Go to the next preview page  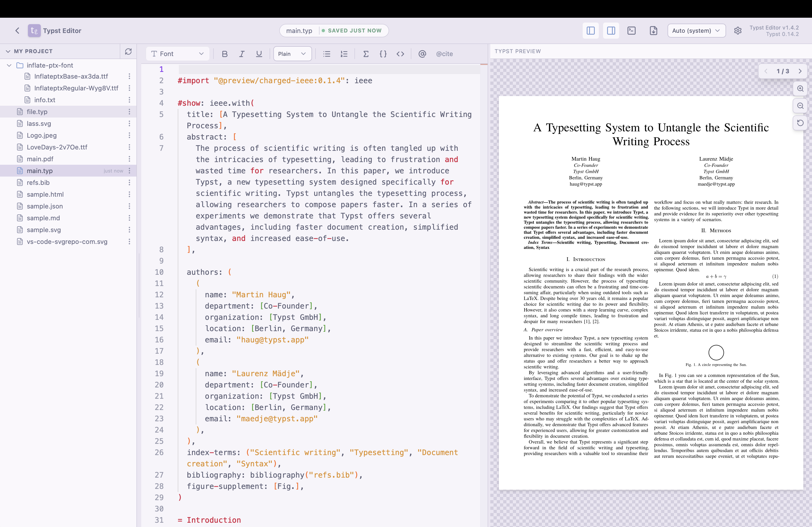pyautogui.click(x=800, y=71)
